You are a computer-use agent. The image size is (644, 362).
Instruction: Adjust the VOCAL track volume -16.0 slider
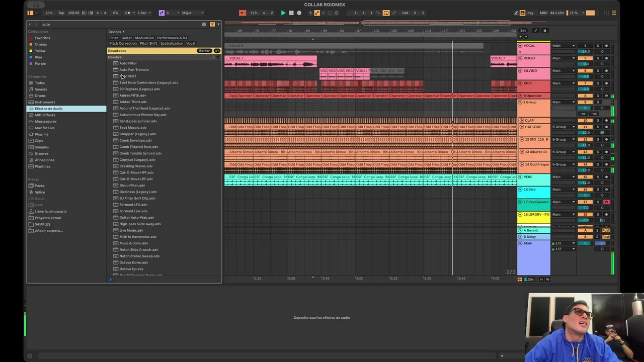(585, 51)
